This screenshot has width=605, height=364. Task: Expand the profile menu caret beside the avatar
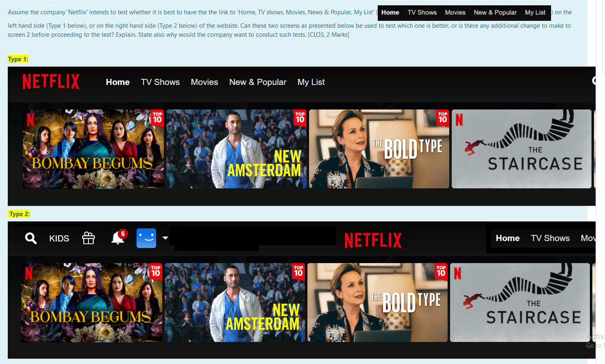(165, 238)
